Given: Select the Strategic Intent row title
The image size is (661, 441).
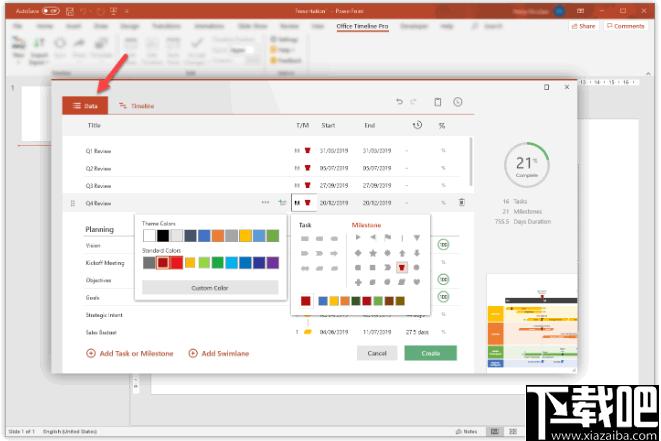Looking at the screenshot, I should pos(104,315).
